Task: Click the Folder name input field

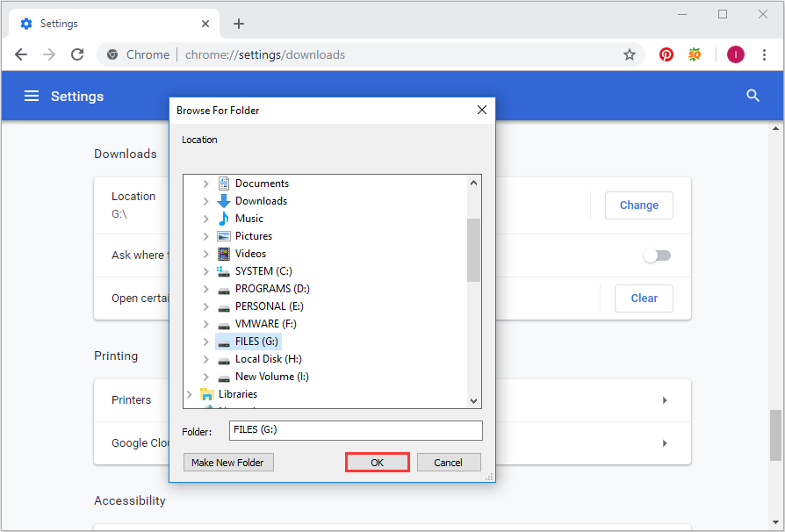Action: (x=356, y=430)
